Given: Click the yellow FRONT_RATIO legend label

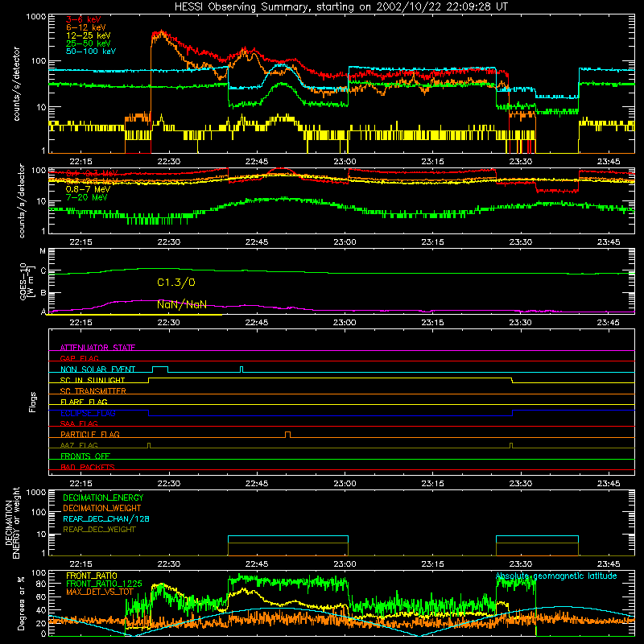Looking at the screenshot, I should coord(92,576).
